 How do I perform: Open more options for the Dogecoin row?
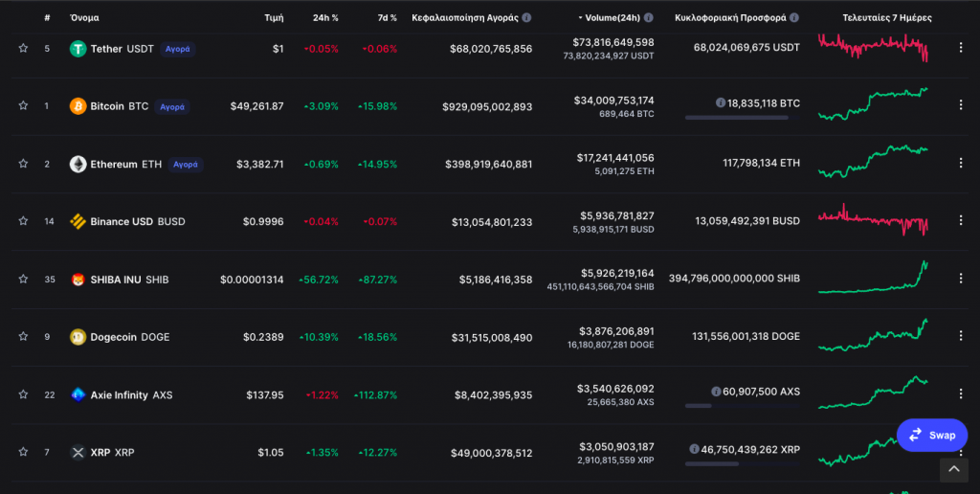(961, 336)
